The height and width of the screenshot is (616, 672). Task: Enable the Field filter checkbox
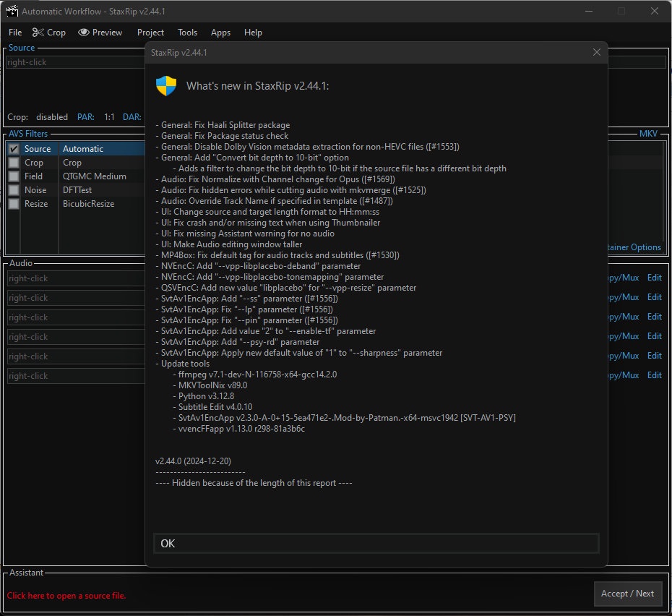[14, 176]
